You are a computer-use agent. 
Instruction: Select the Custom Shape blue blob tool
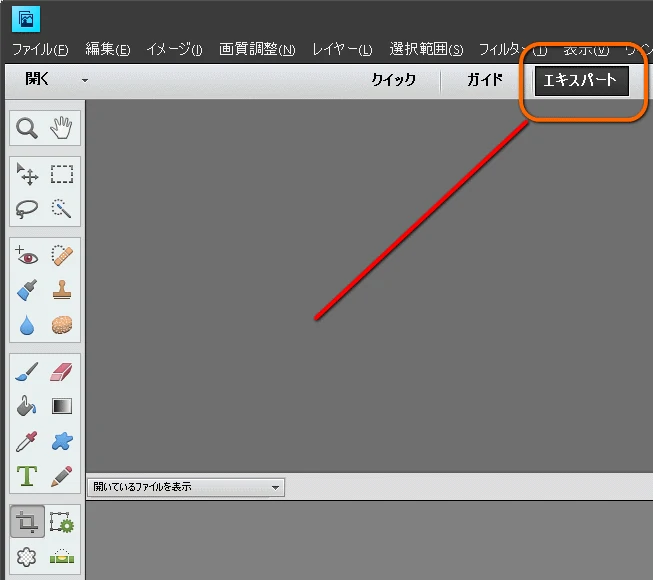pyautogui.click(x=62, y=441)
